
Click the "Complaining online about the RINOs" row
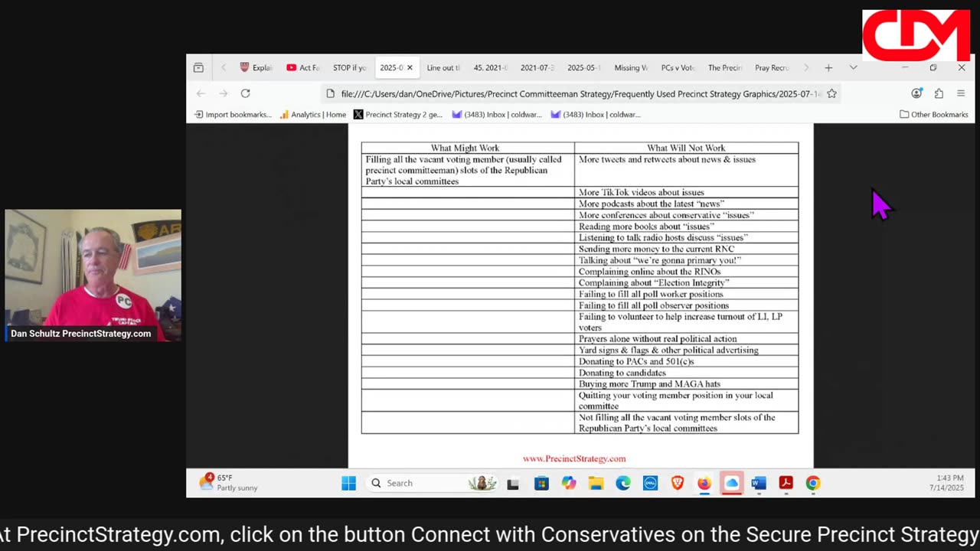click(x=686, y=271)
